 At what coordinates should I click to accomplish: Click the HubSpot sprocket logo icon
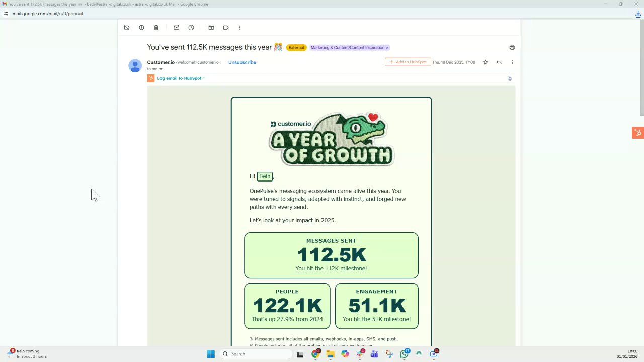151,78
